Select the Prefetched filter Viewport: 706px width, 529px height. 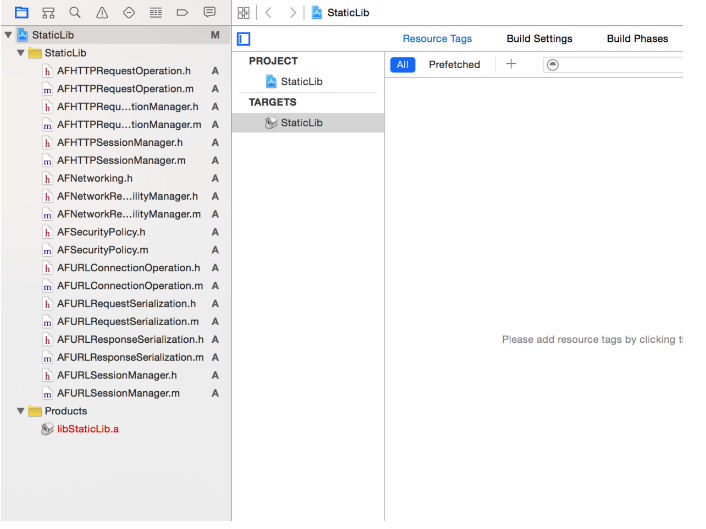click(454, 65)
